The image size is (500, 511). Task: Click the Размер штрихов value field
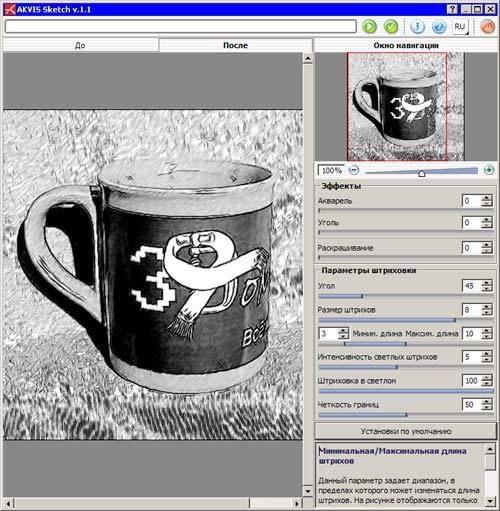[471, 310]
